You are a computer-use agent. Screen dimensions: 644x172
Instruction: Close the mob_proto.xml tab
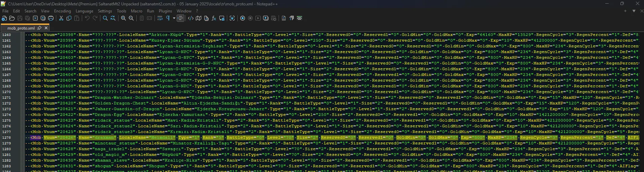point(46,28)
